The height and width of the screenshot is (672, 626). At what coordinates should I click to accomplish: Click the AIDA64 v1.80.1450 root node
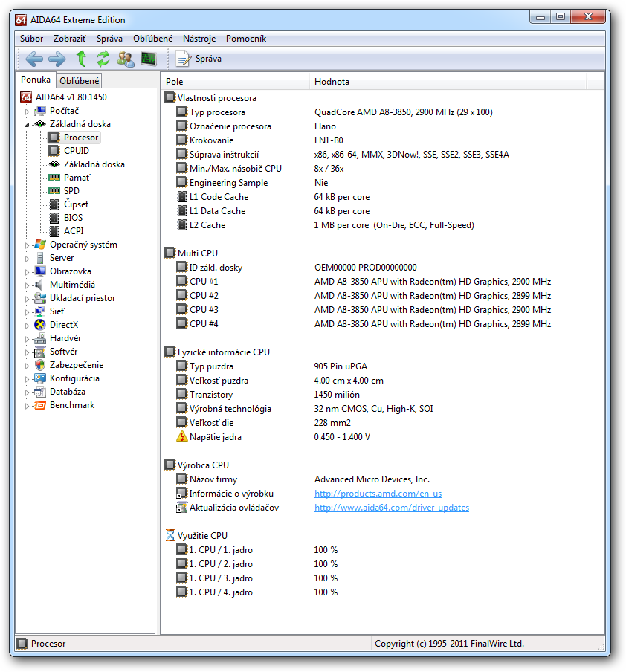[71, 97]
